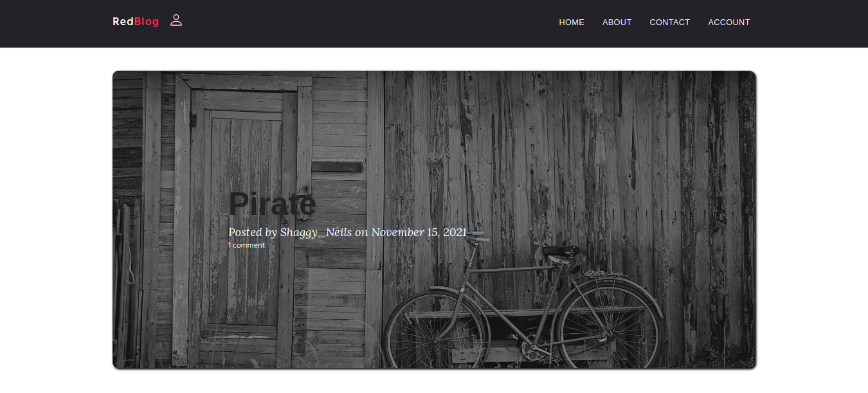
Task: View the 1 comment link
Action: 246,245
